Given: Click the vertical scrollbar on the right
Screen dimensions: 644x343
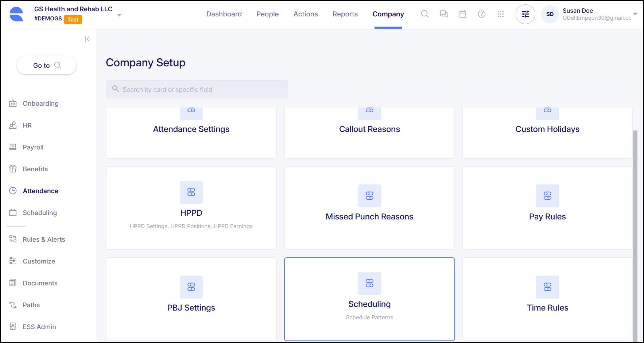Looking at the screenshot, I should coord(635,233).
